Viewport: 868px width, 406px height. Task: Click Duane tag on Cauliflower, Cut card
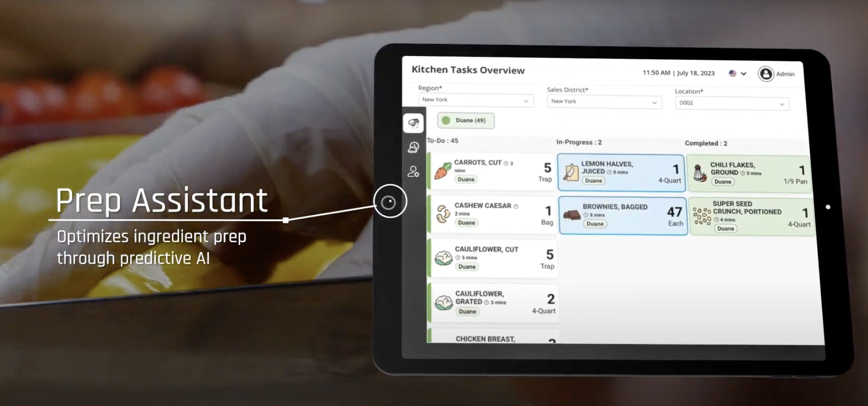tap(467, 267)
